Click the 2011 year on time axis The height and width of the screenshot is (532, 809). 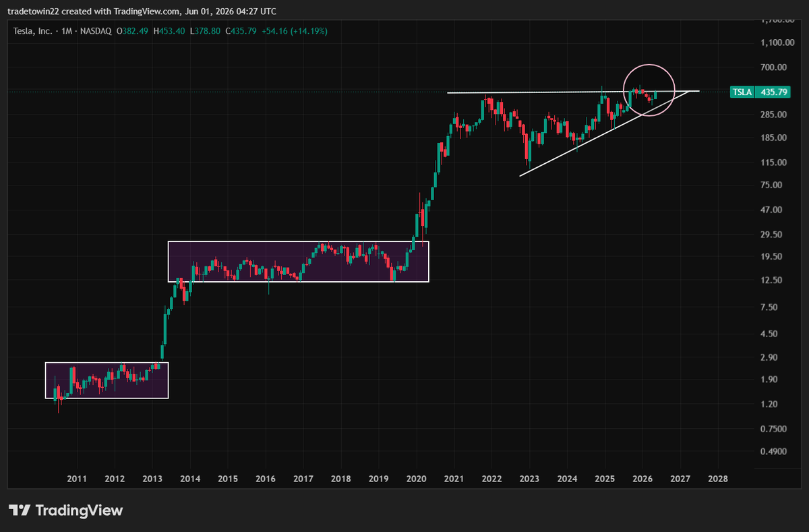pyautogui.click(x=77, y=478)
